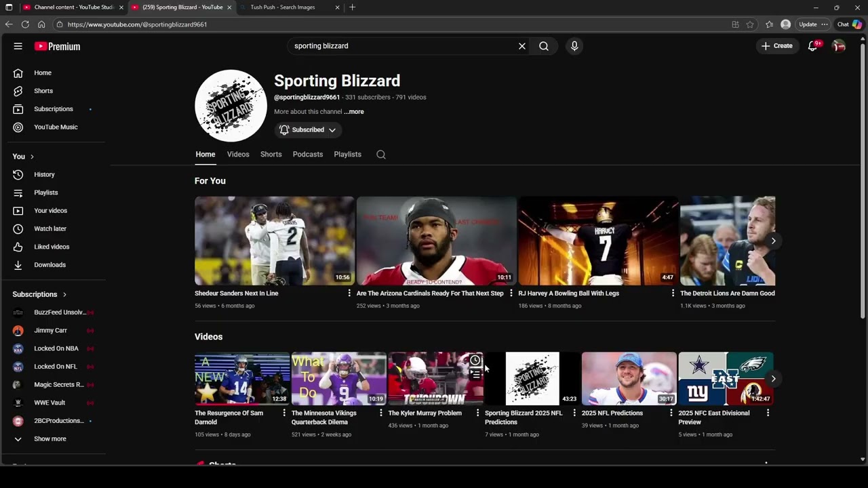Open the account avatar menu

click(839, 46)
